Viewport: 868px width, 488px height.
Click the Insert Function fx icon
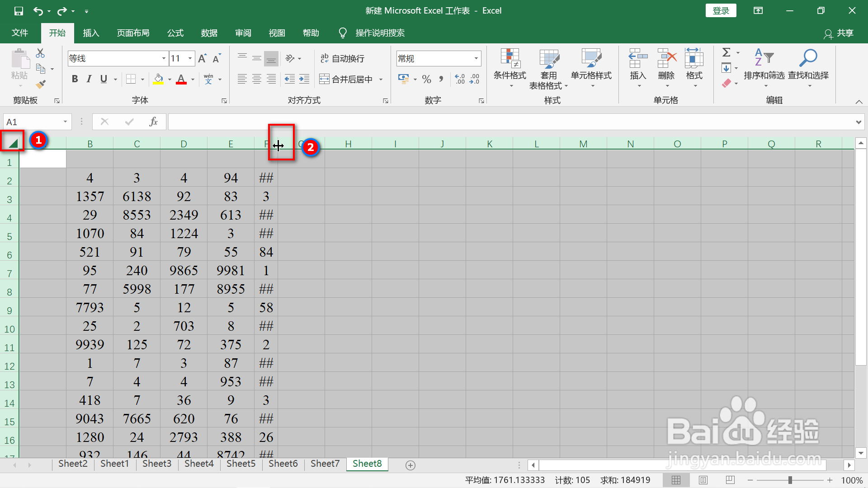click(153, 122)
